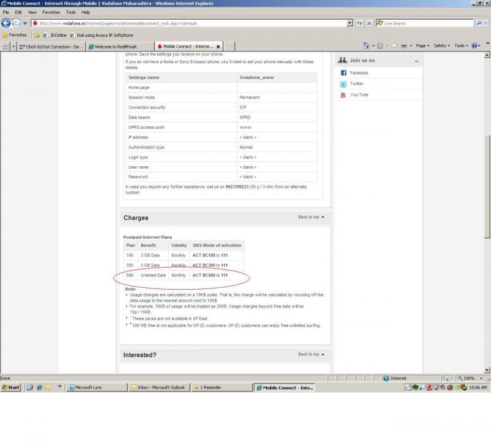This screenshot has width=491, height=448.
Task: Open the Twitter link
Action: click(357, 84)
